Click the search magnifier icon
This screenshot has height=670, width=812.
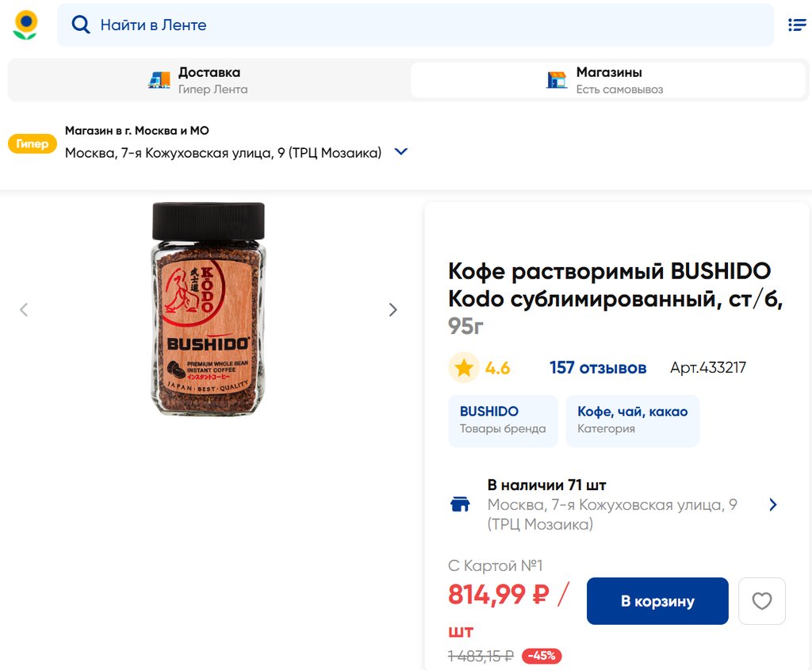click(x=81, y=25)
